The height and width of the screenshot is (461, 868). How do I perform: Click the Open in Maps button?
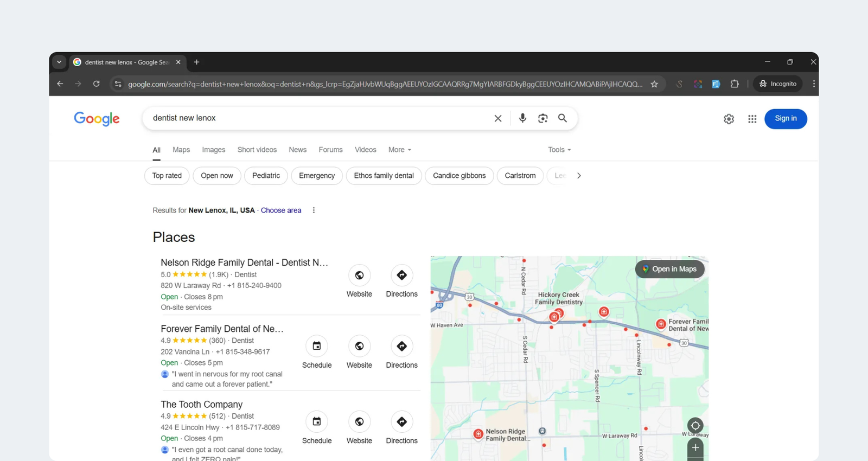pyautogui.click(x=669, y=269)
